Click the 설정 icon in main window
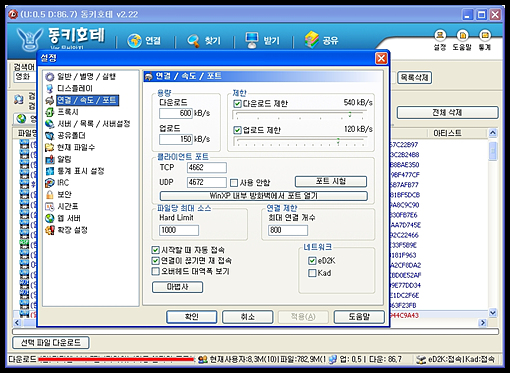Image resolution: width=510 pixels, height=373 pixels. [440, 40]
